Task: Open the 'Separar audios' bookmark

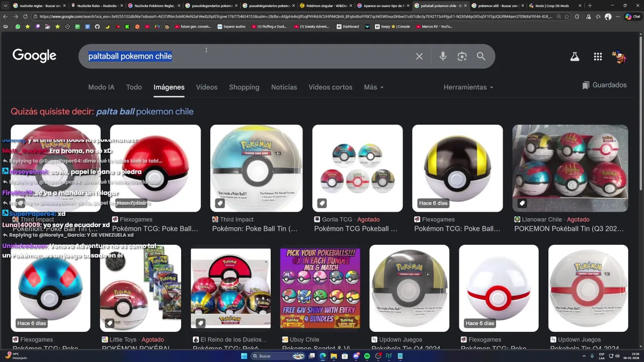Action: click(x=231, y=27)
